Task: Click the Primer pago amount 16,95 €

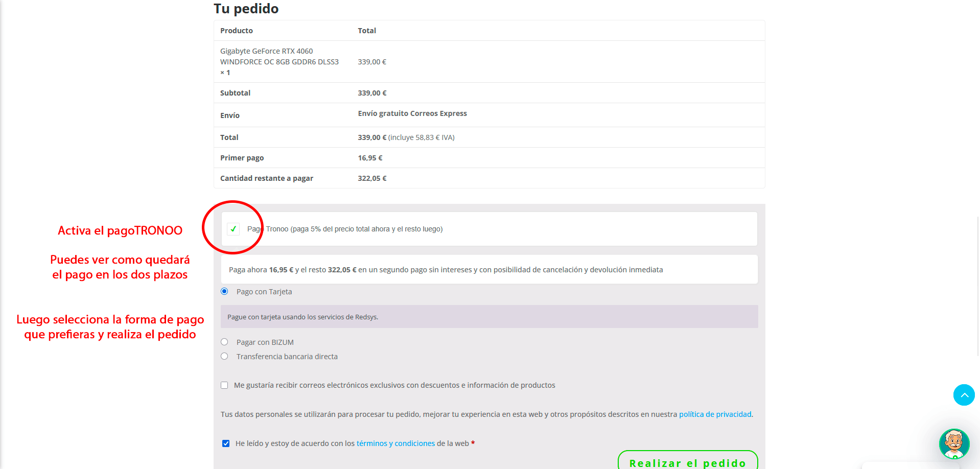Action: pos(370,158)
